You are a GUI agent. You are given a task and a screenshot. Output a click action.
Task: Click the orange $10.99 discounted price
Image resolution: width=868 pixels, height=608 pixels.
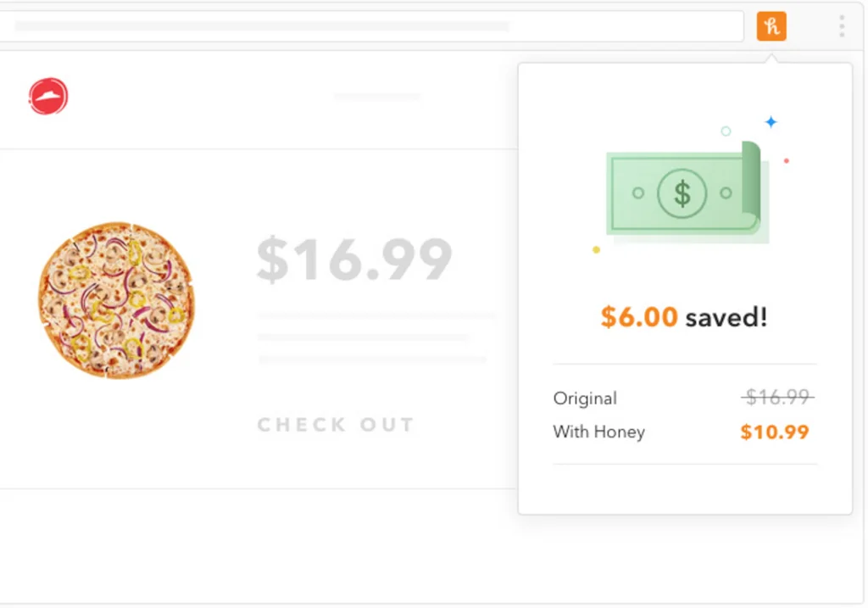pos(774,432)
